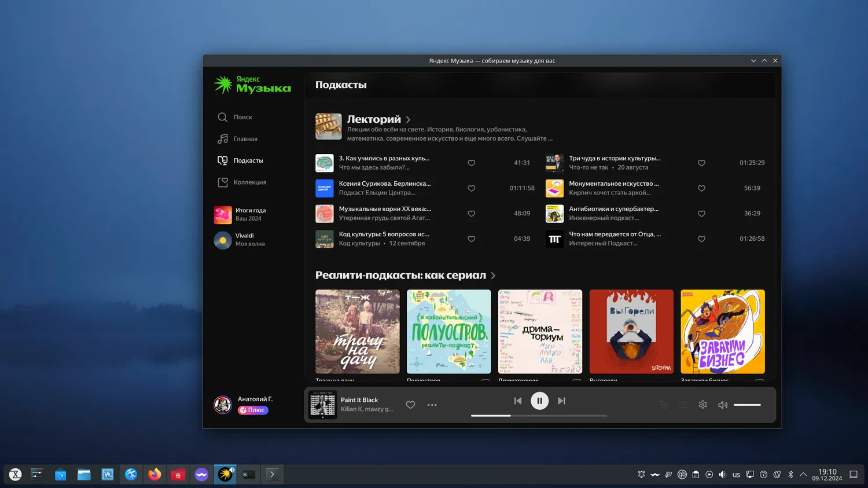
Task: Open system tray Bluetooth icon
Action: (x=790, y=475)
